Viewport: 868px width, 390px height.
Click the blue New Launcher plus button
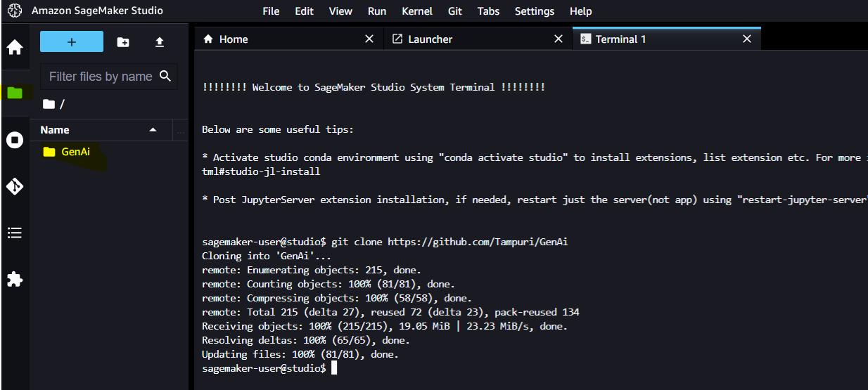(72, 42)
